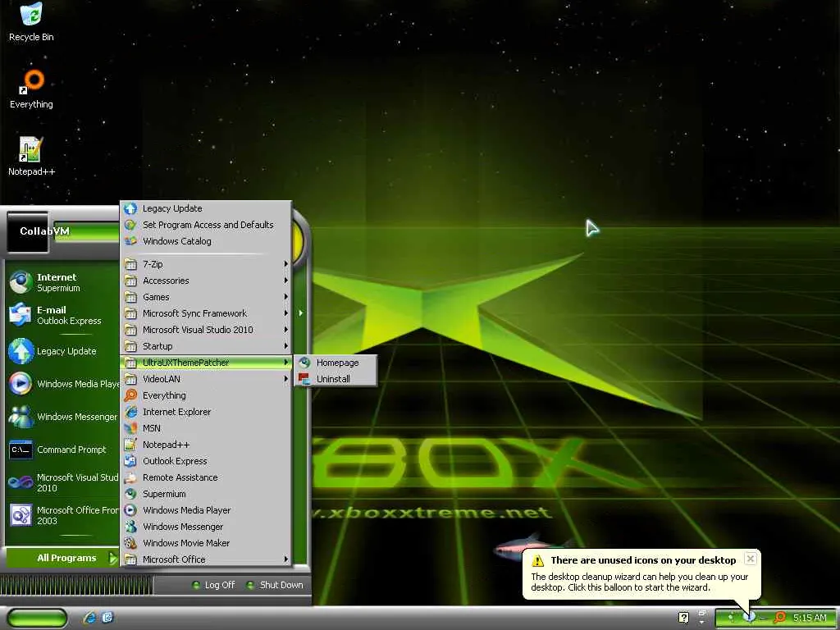Expand the Microsoft Visual Studio 2010 folder arrow
The image size is (840, 630).
[x=286, y=330]
